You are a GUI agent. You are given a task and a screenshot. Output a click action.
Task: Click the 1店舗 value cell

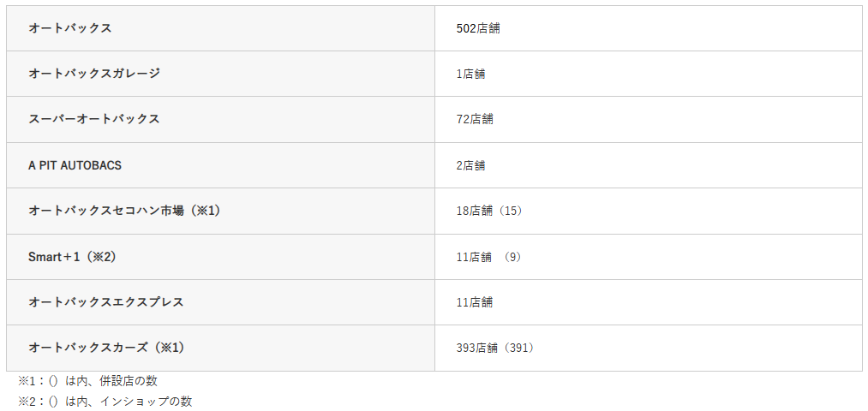[x=470, y=74]
